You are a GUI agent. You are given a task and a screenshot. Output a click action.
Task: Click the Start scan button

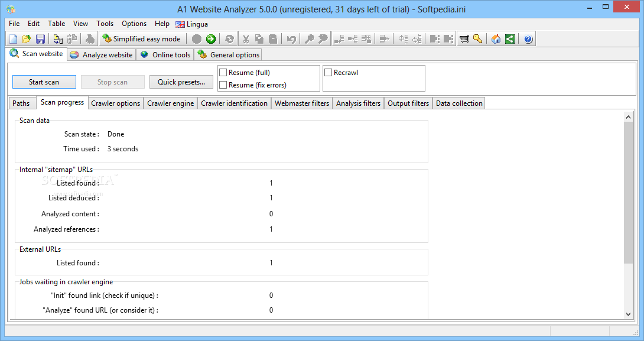pos(44,82)
